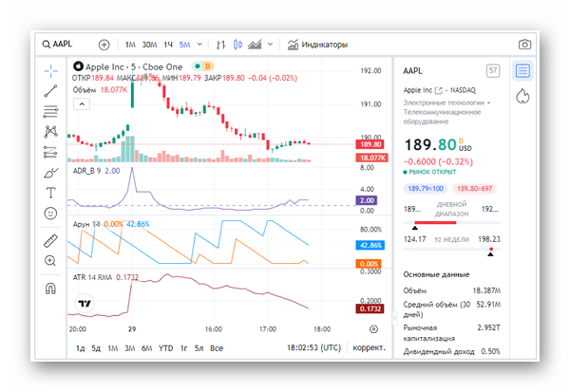
Task: Select the 1M date range at the bottom
Action: (x=113, y=348)
